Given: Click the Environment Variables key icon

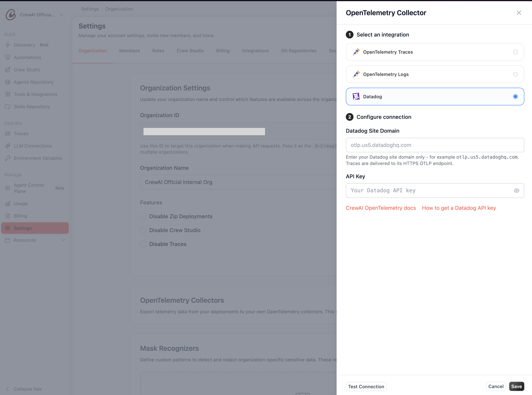Looking at the screenshot, I should pyautogui.click(x=8, y=158).
